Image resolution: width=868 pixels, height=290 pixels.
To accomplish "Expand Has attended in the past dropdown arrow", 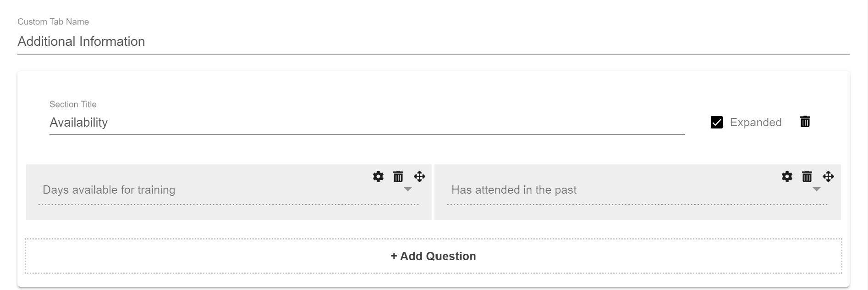I will point(816,190).
